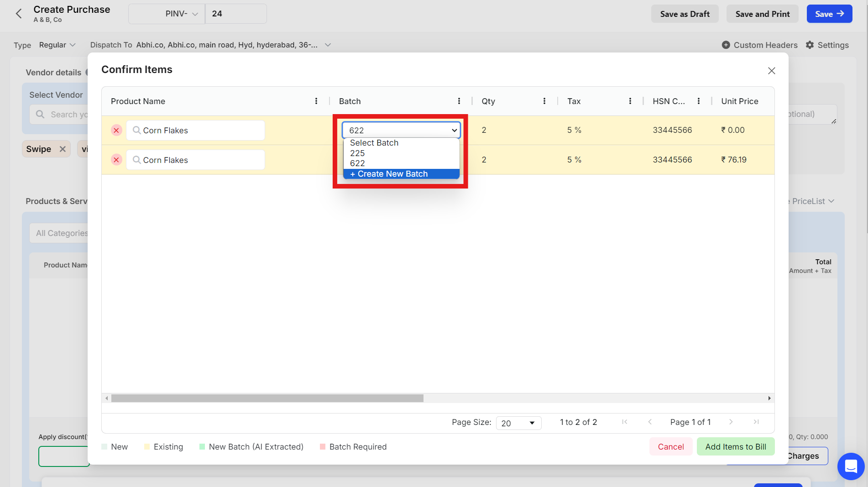Expand the Dispatch To address dropdown

pyautogui.click(x=328, y=45)
